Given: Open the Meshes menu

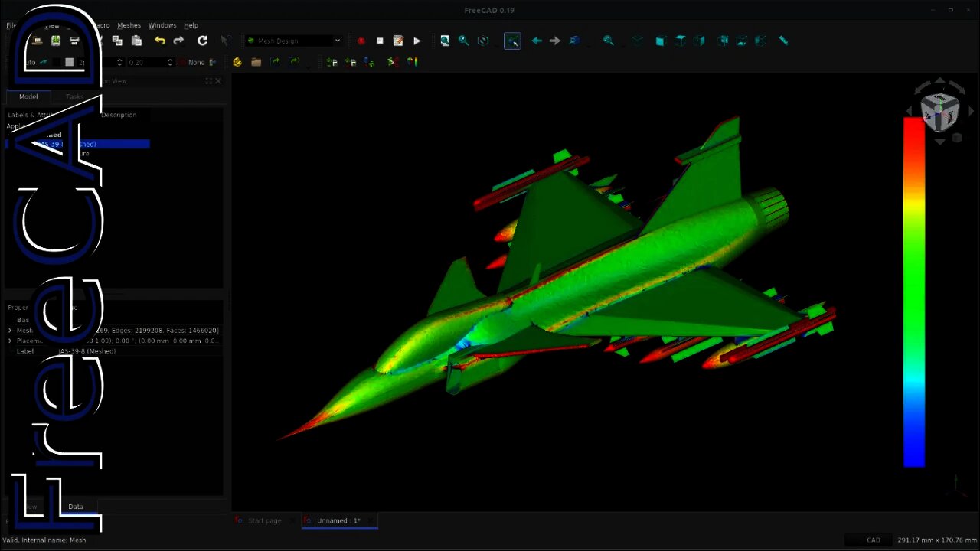Looking at the screenshot, I should click(x=129, y=25).
